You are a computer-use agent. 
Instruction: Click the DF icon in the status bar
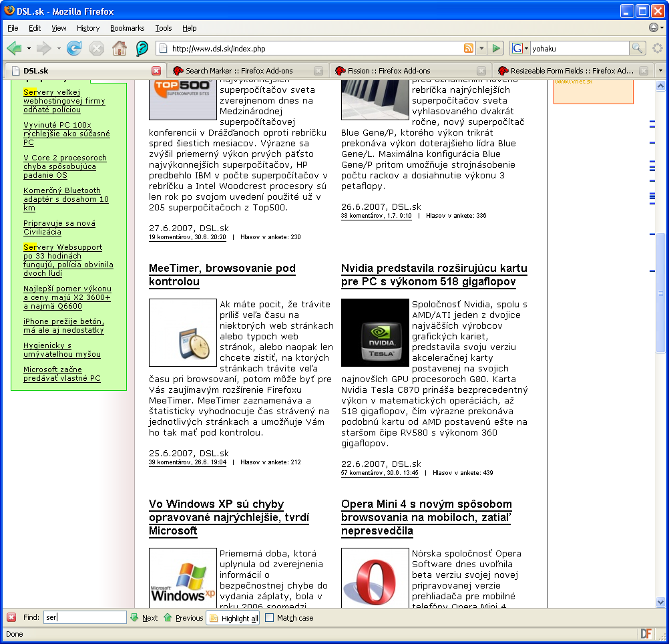pos(646,634)
